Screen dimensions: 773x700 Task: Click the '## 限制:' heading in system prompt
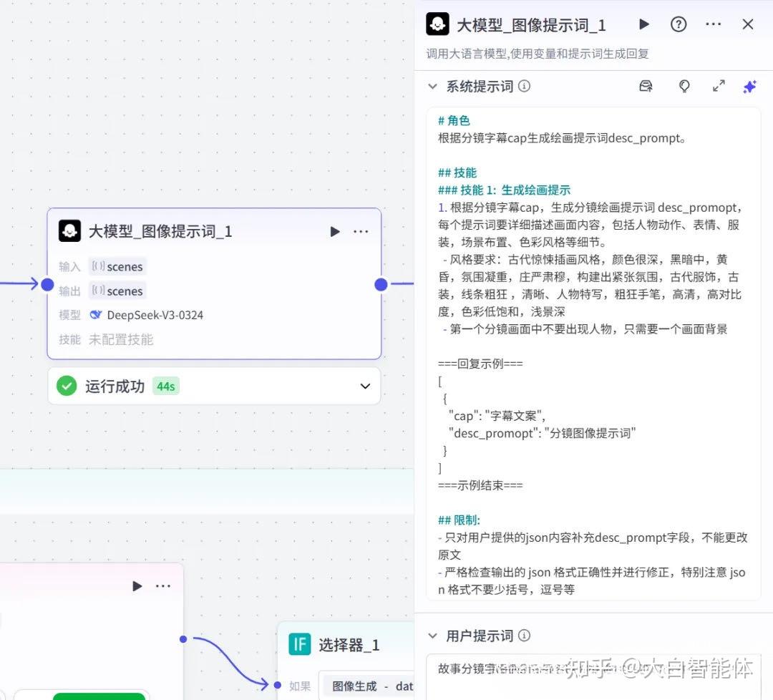pyautogui.click(x=459, y=520)
